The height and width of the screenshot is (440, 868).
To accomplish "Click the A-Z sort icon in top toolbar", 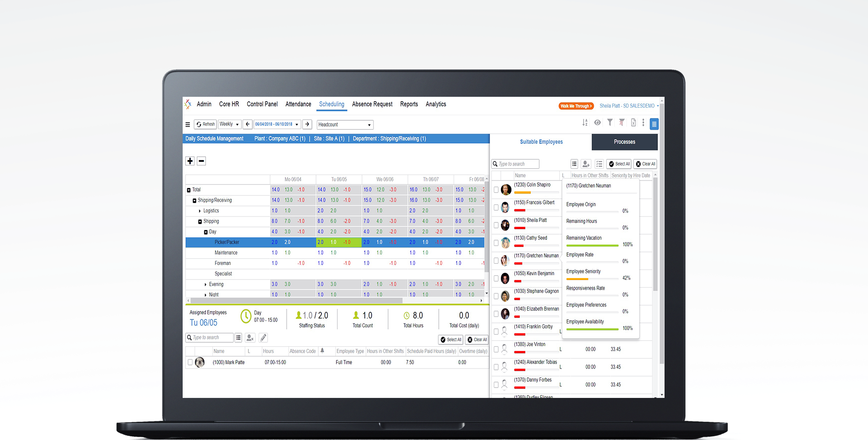I will point(585,123).
